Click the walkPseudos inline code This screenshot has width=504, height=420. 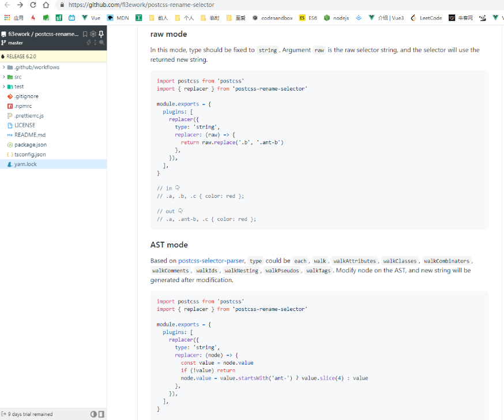point(282,271)
